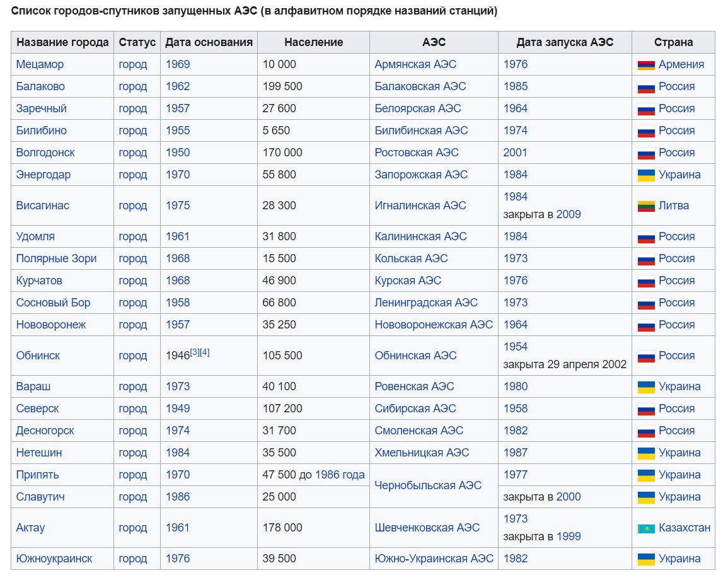Image resolution: width=728 pixels, height=580 pixels.
Task: Follow the Билибинская АЭС link
Action: click(421, 130)
